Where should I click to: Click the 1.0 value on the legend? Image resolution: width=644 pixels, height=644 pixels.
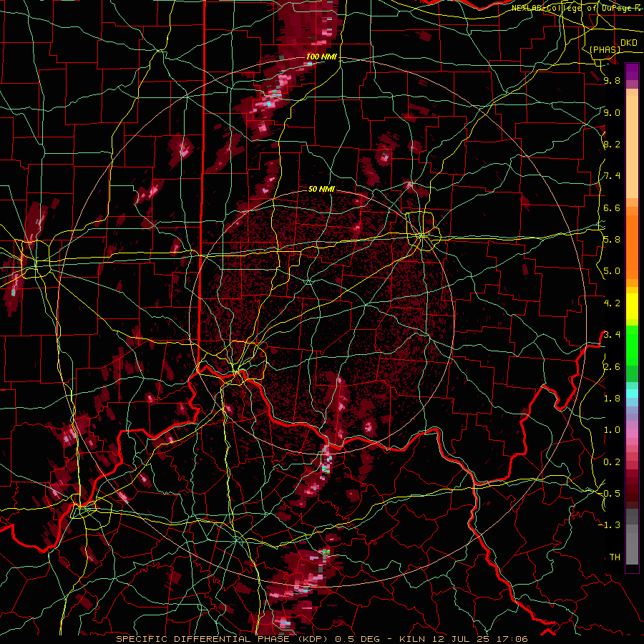[x=612, y=430]
